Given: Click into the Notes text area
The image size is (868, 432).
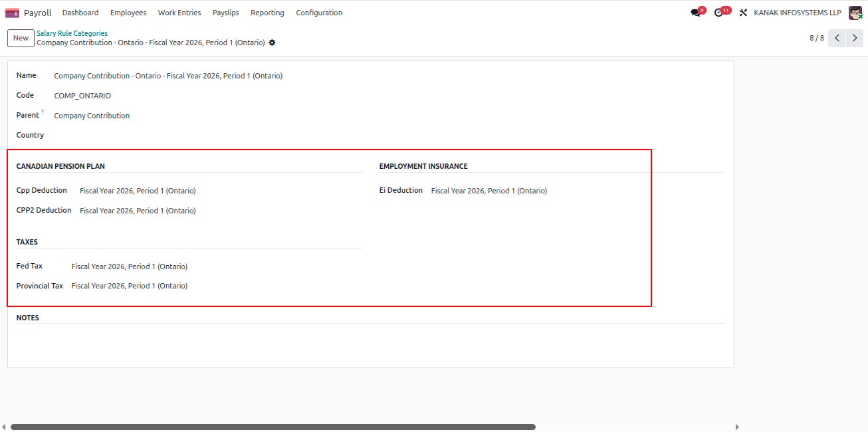Looking at the screenshot, I should 370,340.
